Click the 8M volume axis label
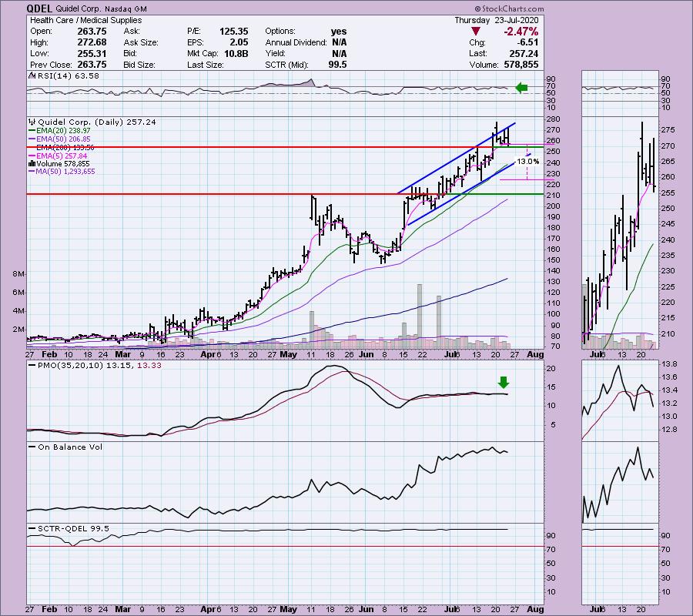Image resolution: width=693 pixels, height=616 pixels. [18, 274]
